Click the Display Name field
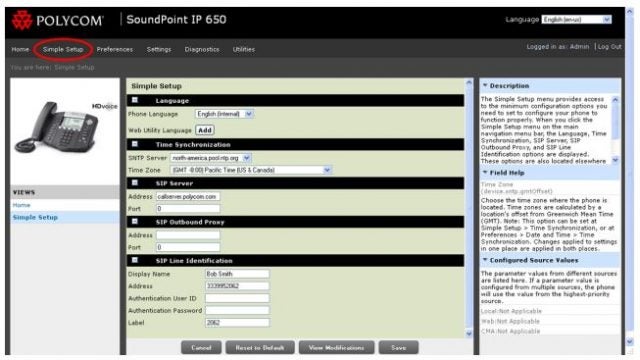Viewport: 640px width, 360px height. [237, 274]
